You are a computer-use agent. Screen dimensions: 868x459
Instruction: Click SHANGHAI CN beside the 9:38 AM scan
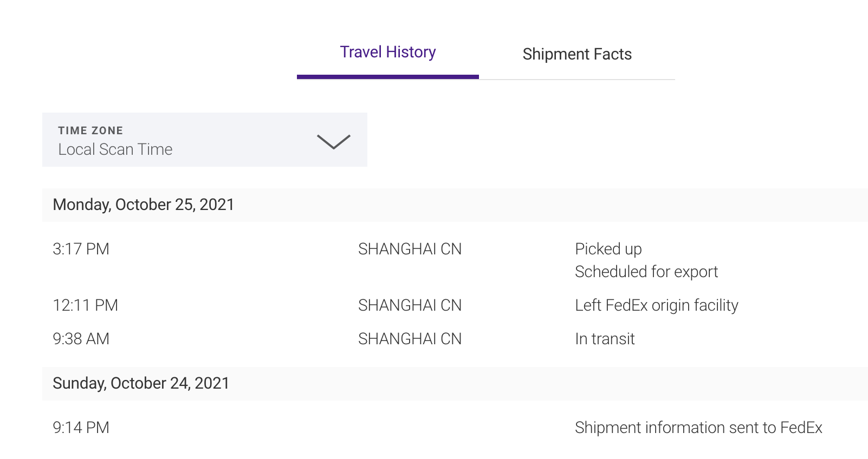[x=410, y=339]
